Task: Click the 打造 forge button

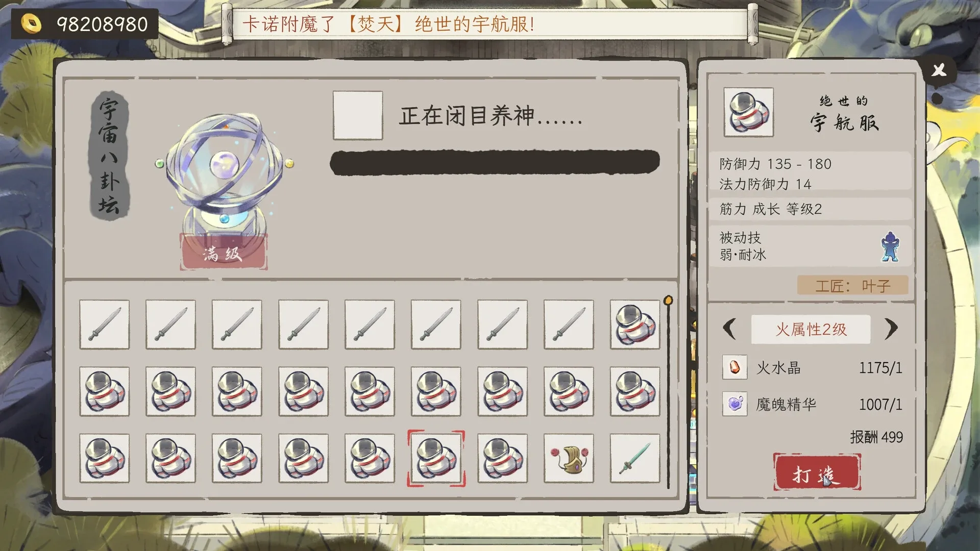Action: click(x=817, y=472)
